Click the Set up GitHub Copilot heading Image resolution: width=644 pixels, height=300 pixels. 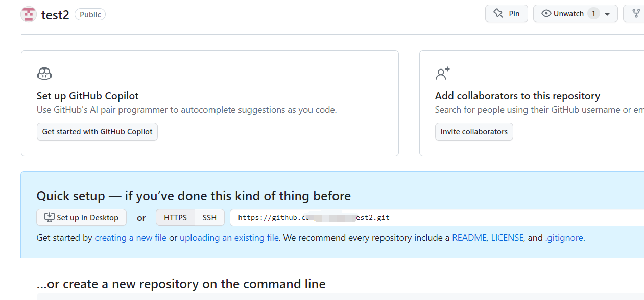pos(88,96)
